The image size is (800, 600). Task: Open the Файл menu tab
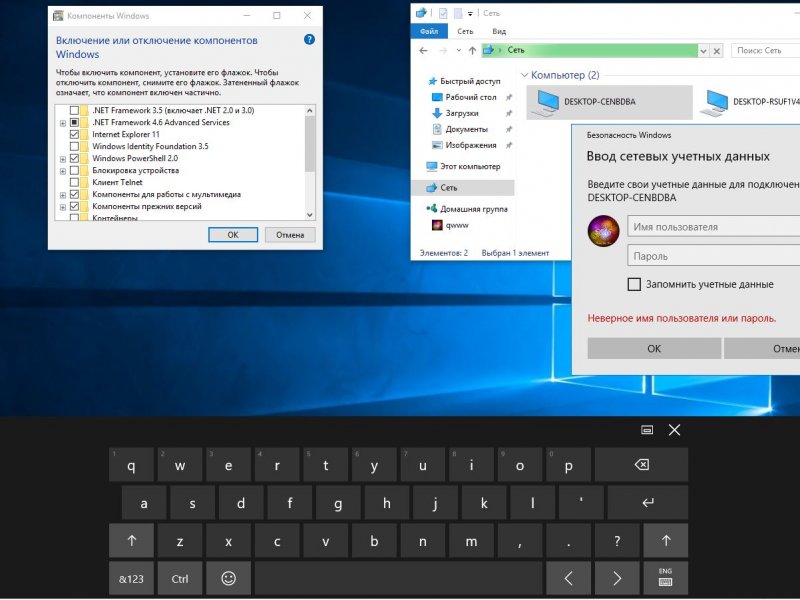(x=429, y=31)
